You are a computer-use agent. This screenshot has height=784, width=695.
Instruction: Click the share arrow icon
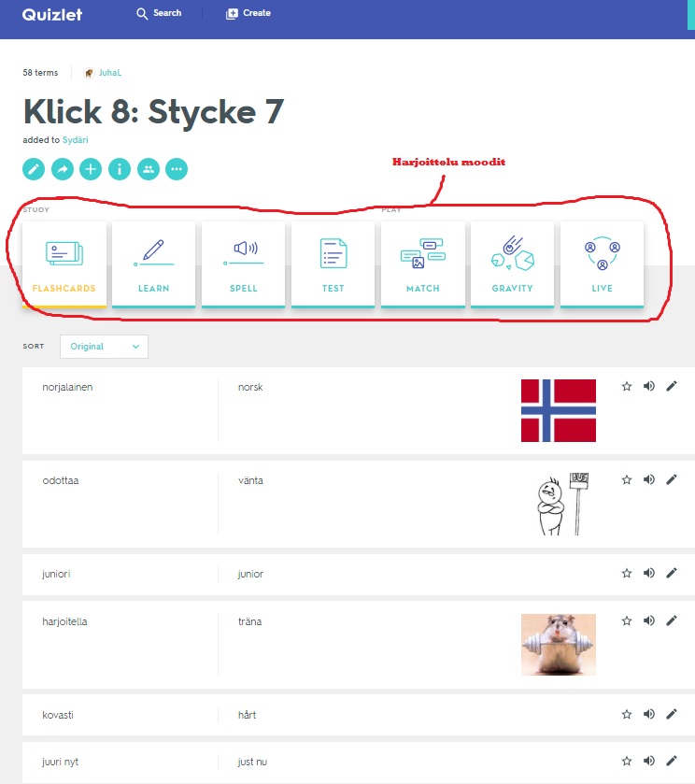(x=63, y=169)
